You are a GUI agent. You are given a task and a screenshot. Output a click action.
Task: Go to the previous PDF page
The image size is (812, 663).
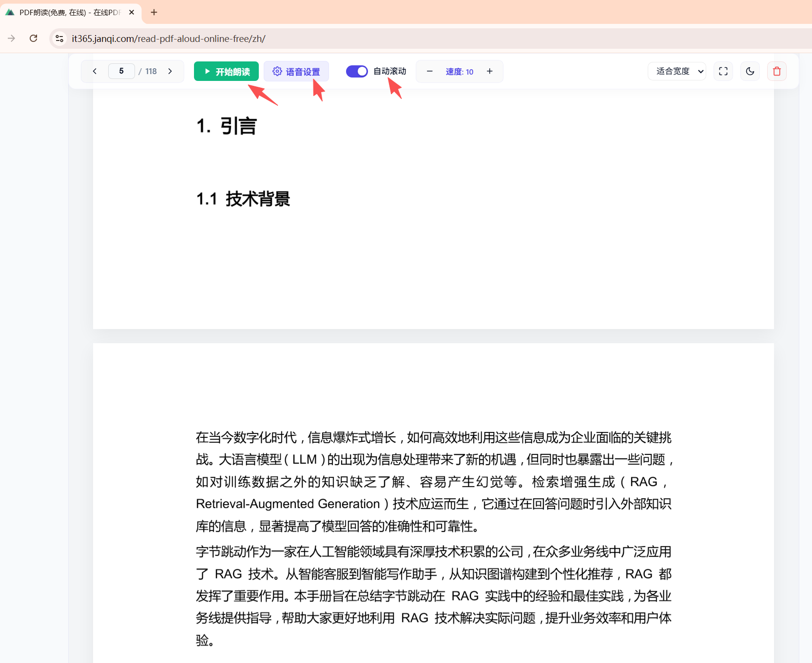pyautogui.click(x=95, y=71)
